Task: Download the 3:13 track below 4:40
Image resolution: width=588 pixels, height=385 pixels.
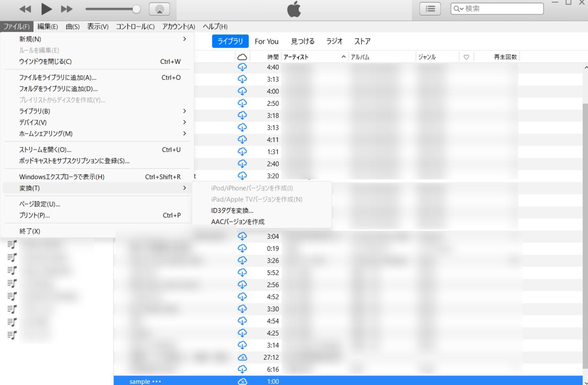Action: (242, 79)
